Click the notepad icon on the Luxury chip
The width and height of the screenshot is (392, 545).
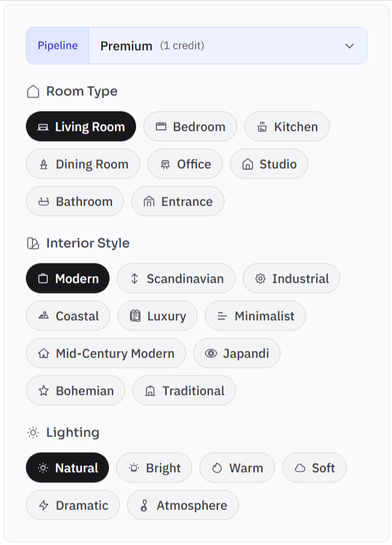point(135,316)
